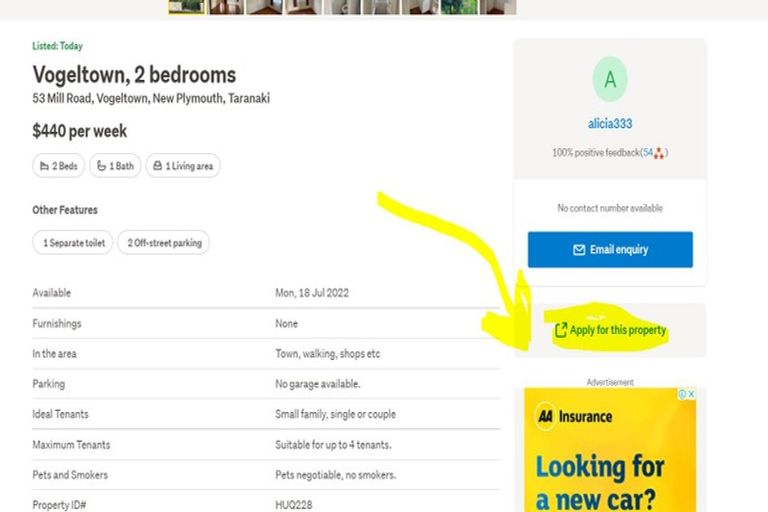768x512 pixels.
Task: Select the last photo thumbnail in strip
Action: coord(497,6)
